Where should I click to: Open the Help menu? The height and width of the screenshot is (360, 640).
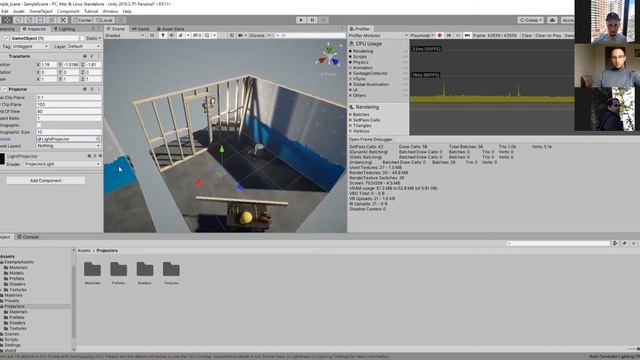coord(127,11)
